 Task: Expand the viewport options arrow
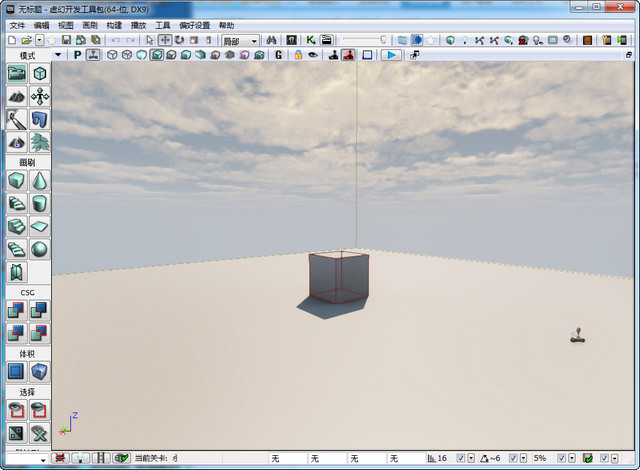coord(58,55)
